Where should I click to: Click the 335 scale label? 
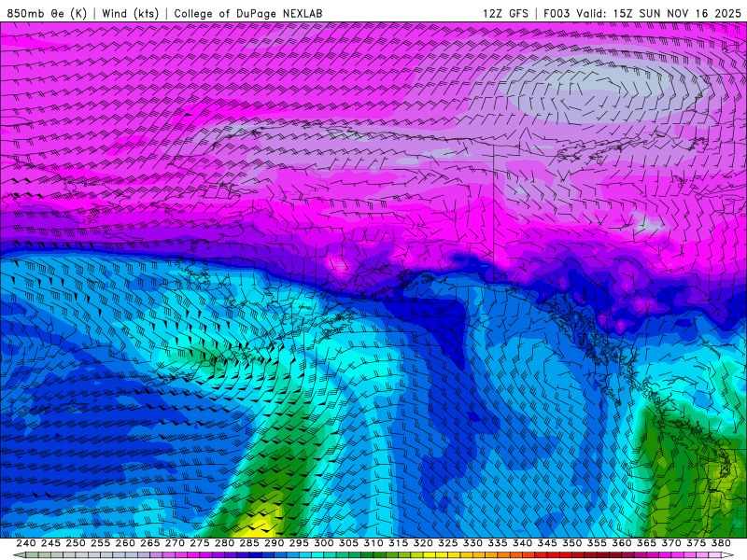point(498,543)
